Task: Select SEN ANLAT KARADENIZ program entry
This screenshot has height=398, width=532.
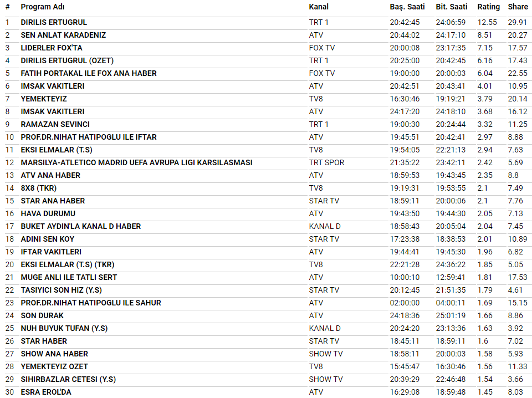Action: point(63,35)
